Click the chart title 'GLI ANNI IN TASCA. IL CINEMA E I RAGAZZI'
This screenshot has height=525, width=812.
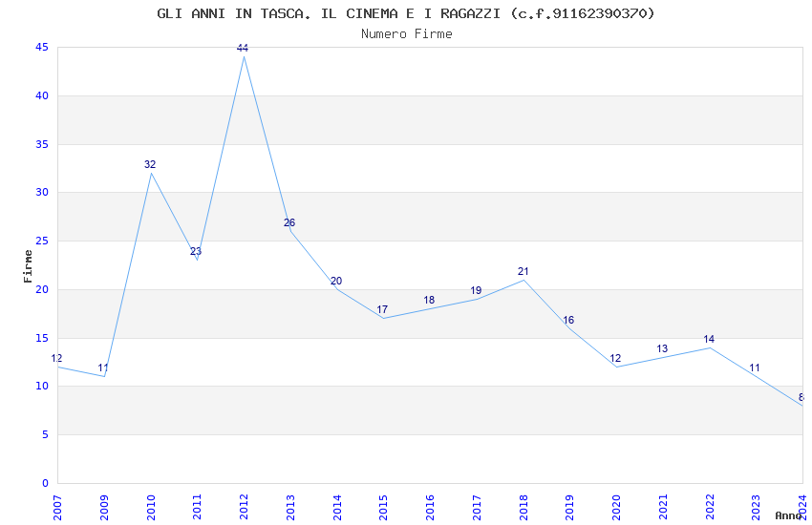331,13
